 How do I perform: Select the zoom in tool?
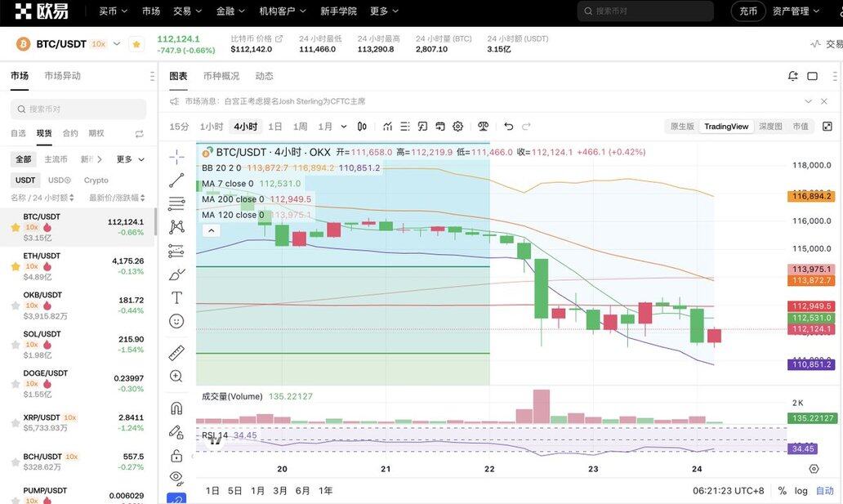(176, 376)
